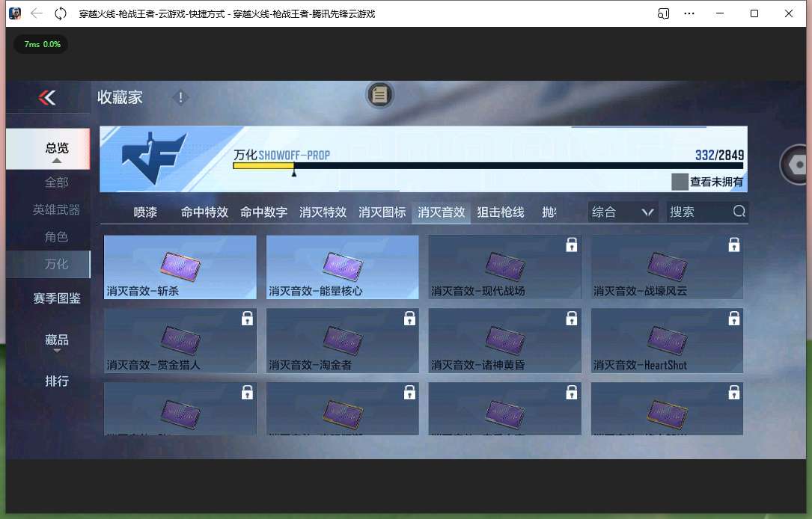
Task: Switch to the 消灭图标 tab
Action: pos(382,212)
